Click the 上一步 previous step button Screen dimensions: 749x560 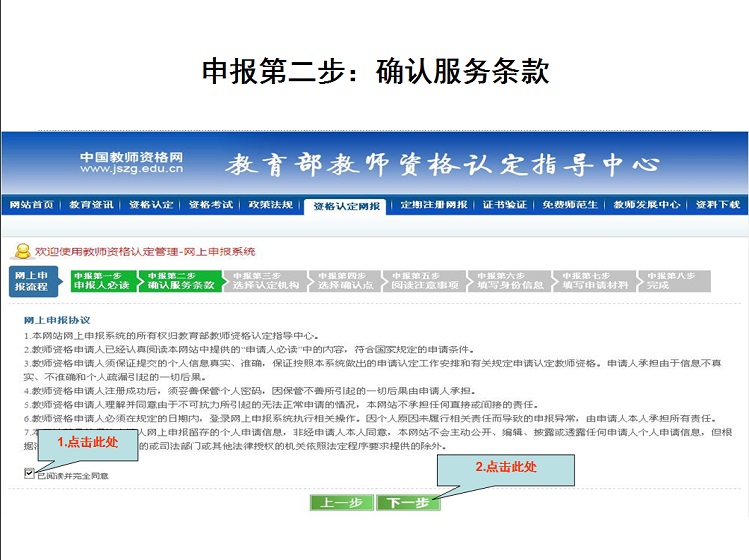[343, 502]
